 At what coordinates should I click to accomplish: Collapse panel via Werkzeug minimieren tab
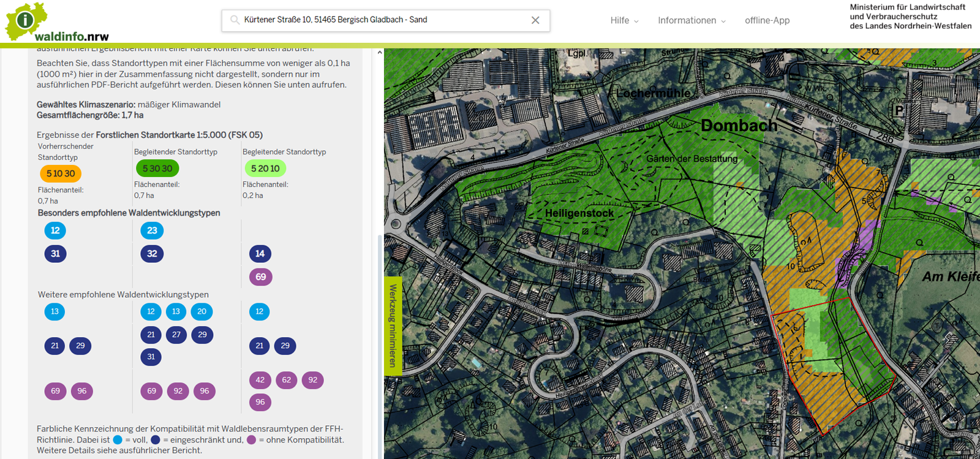(393, 325)
